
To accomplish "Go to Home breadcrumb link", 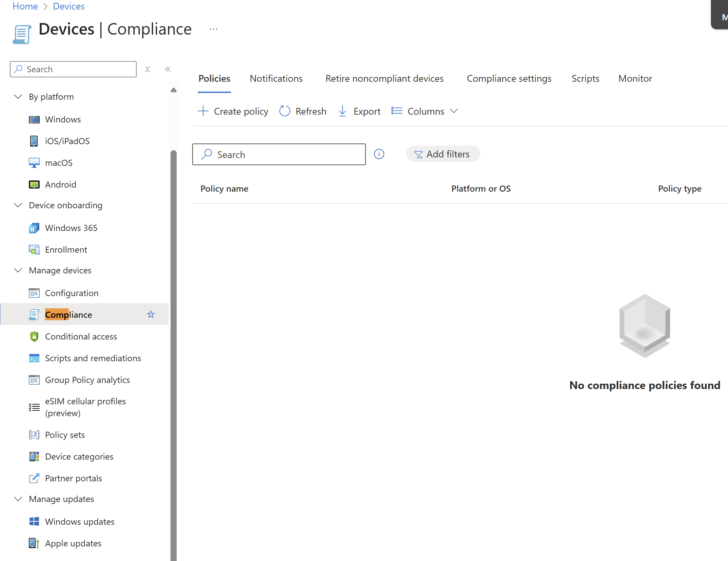I will [25, 6].
